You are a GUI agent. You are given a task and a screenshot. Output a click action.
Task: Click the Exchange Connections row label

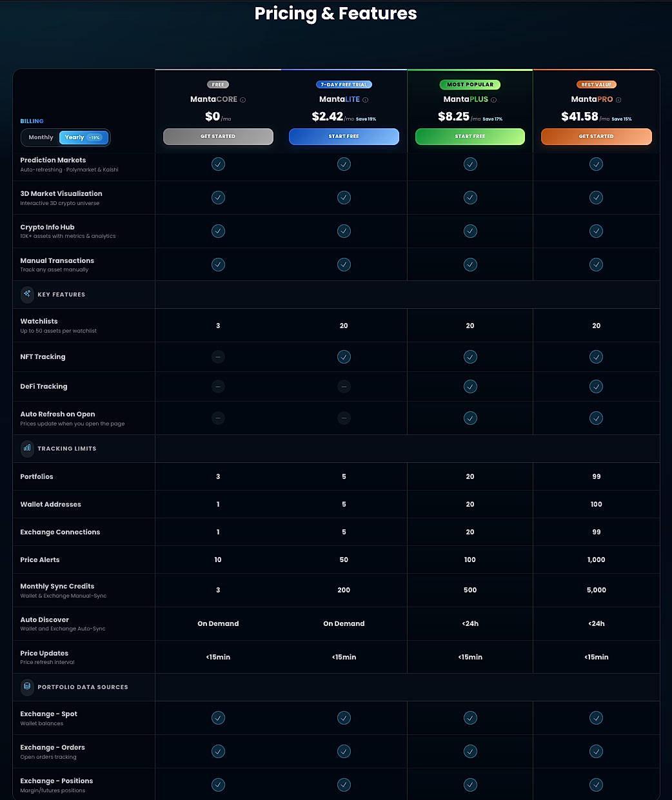click(x=60, y=532)
